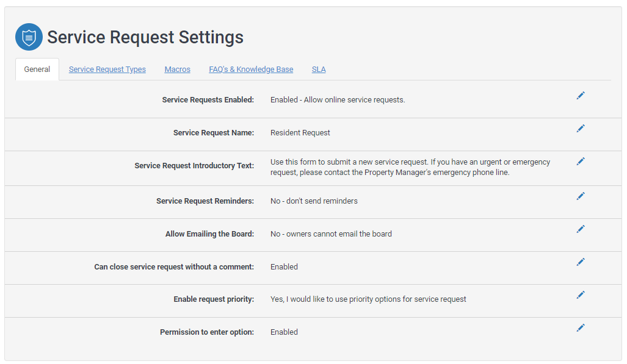627x364 pixels.
Task: Edit the Service Requests Enabled setting
Action: pos(580,96)
